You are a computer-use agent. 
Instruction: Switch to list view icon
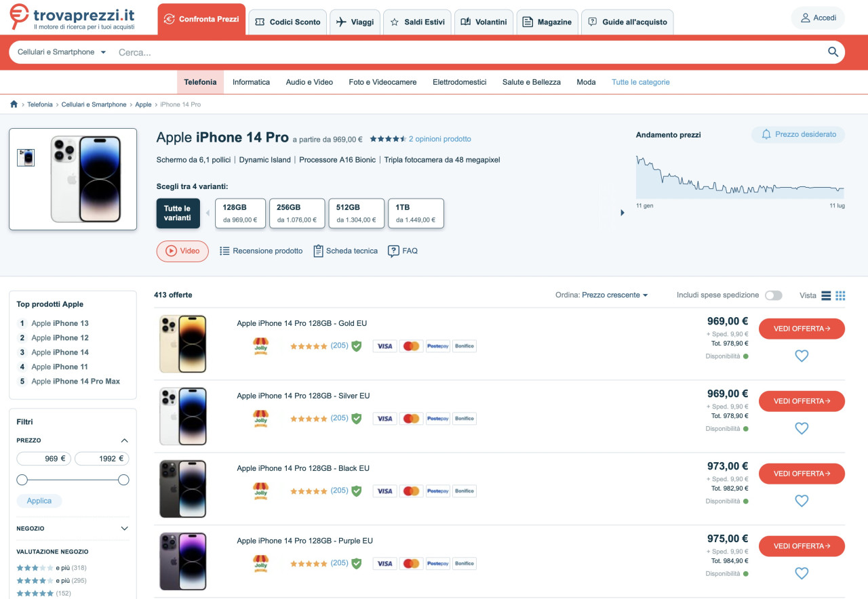[x=826, y=295]
